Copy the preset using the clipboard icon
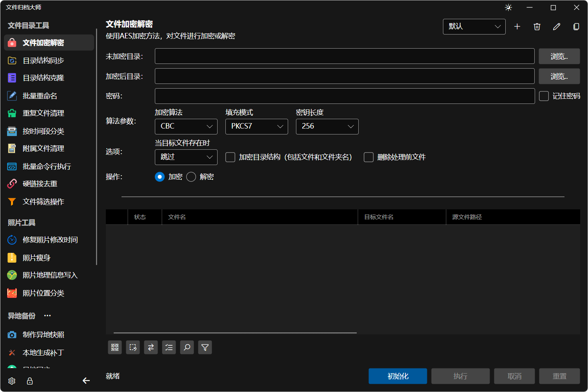The width and height of the screenshot is (588, 392). (576, 26)
